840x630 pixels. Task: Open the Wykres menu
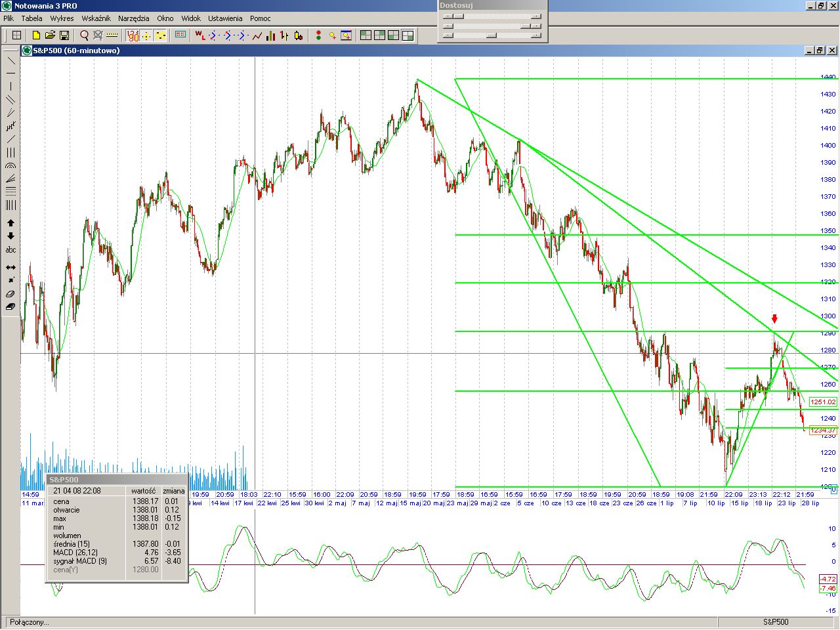click(x=62, y=18)
